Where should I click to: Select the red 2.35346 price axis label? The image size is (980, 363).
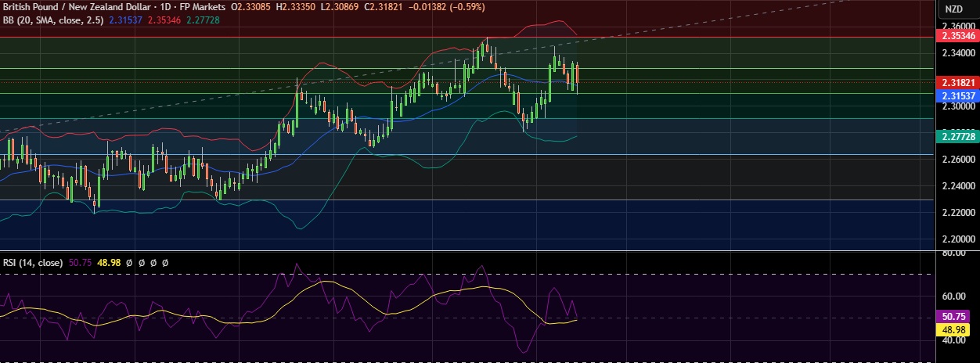pos(957,36)
